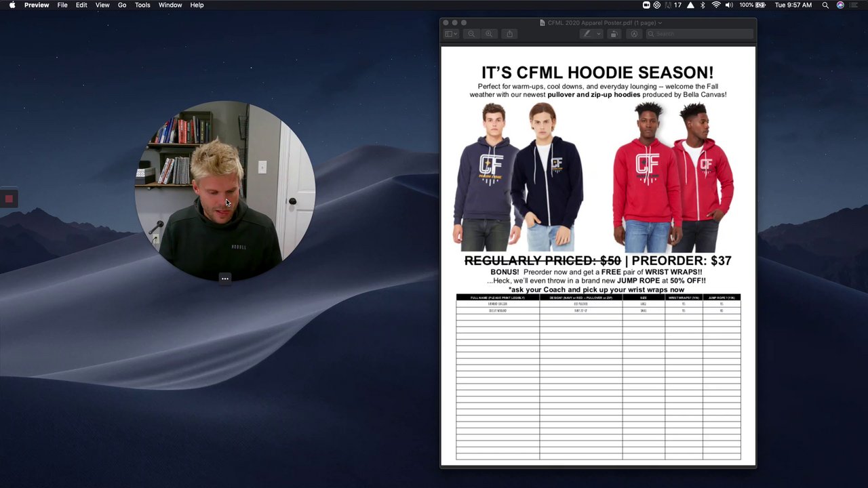
Task: Click the navy pullover hoodie photo
Action: (487, 178)
